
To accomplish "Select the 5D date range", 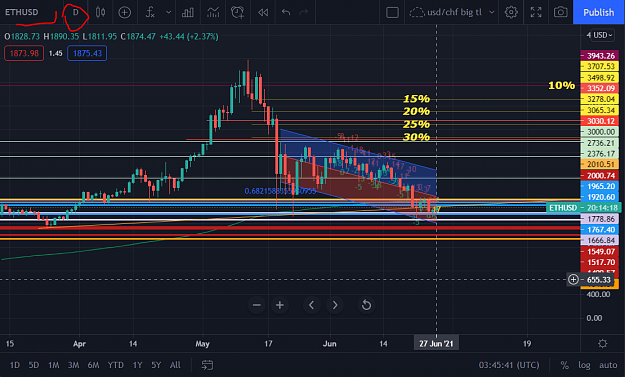I will [34, 365].
